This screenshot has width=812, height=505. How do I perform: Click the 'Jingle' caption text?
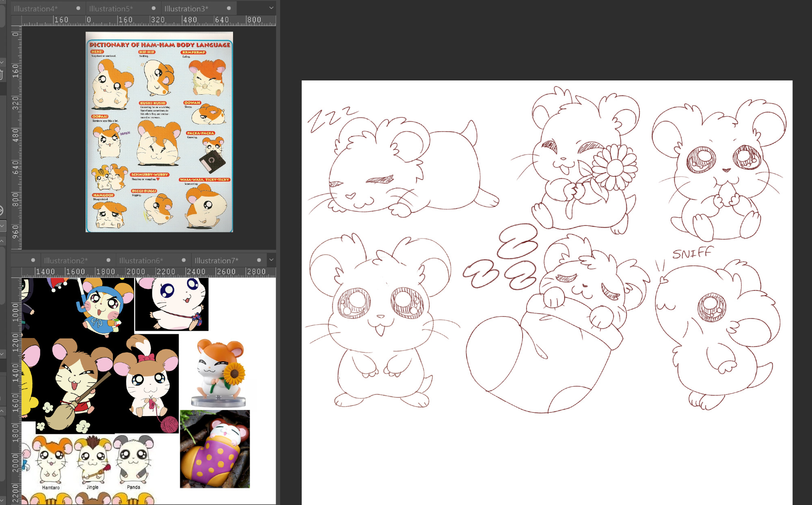(93, 487)
